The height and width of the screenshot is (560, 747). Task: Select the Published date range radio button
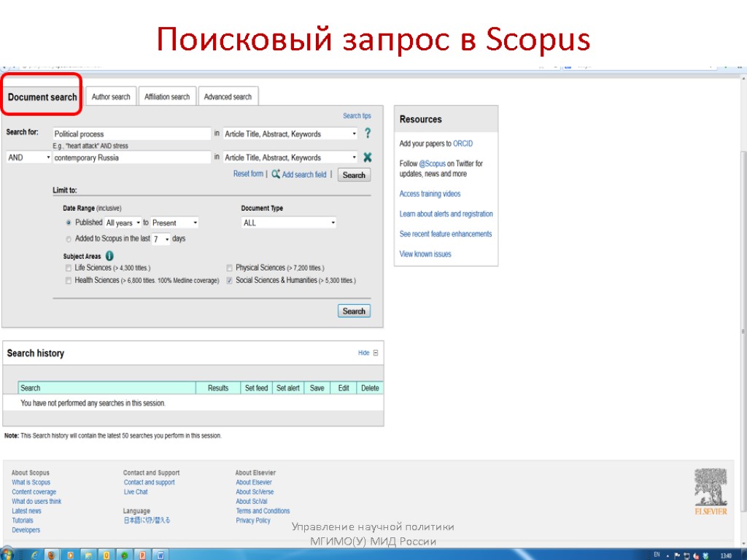(69, 222)
